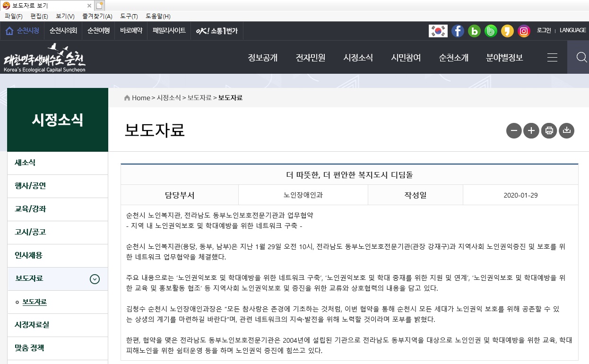
Task: Click the LANGUAGE option
Action: 572,30
